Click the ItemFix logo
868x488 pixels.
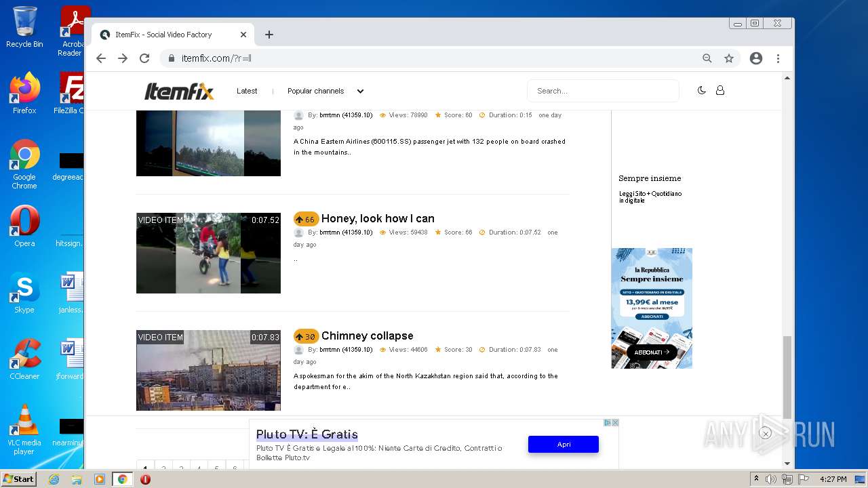pos(179,91)
